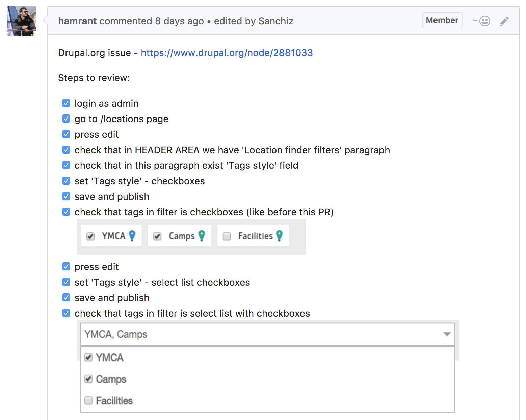The width and height of the screenshot is (526, 420).
Task: Click the Member badge label
Action: point(442,20)
